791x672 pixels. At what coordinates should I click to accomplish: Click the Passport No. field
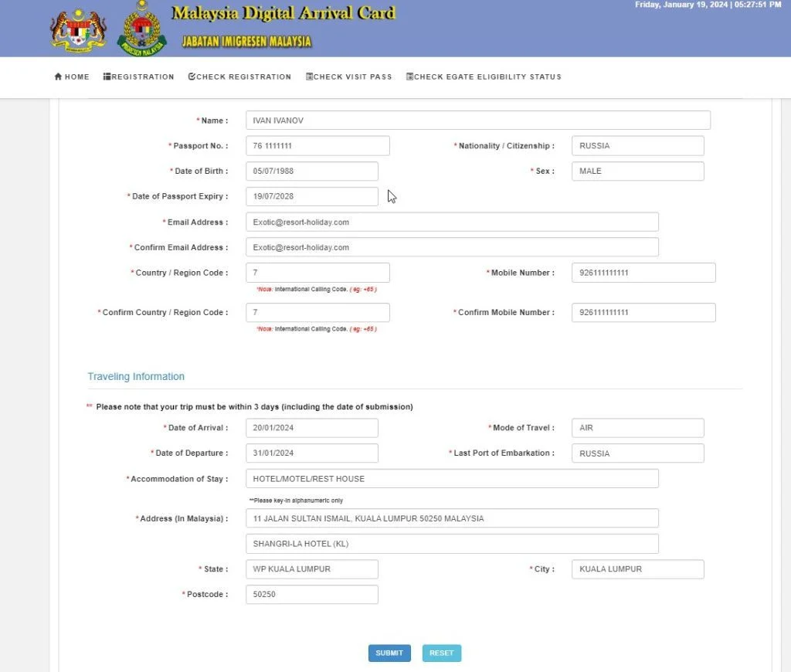[x=317, y=145]
